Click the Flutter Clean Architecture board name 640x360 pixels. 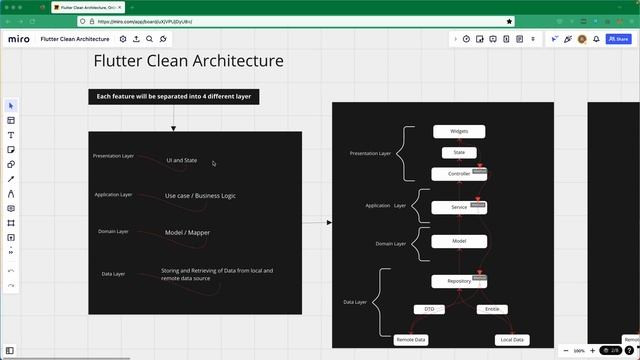(x=75, y=39)
